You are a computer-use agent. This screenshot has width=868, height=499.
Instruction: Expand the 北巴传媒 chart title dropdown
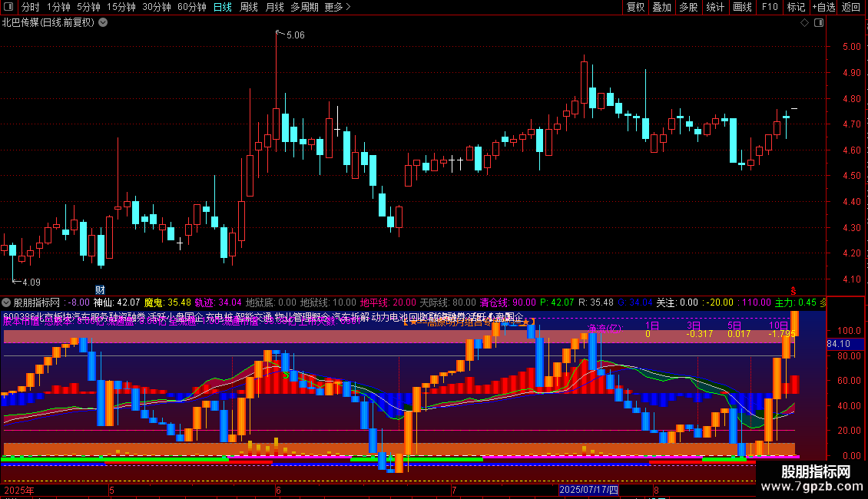click(x=103, y=23)
